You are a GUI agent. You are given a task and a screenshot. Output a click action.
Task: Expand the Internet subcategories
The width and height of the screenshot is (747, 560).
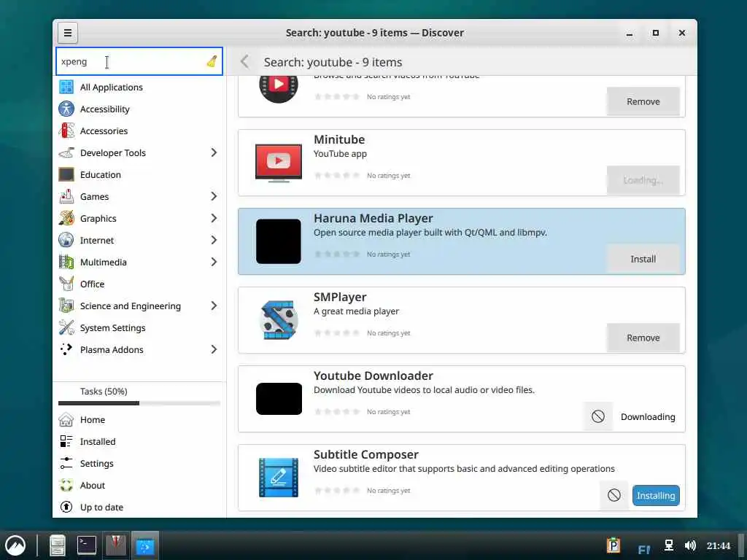[214, 240]
